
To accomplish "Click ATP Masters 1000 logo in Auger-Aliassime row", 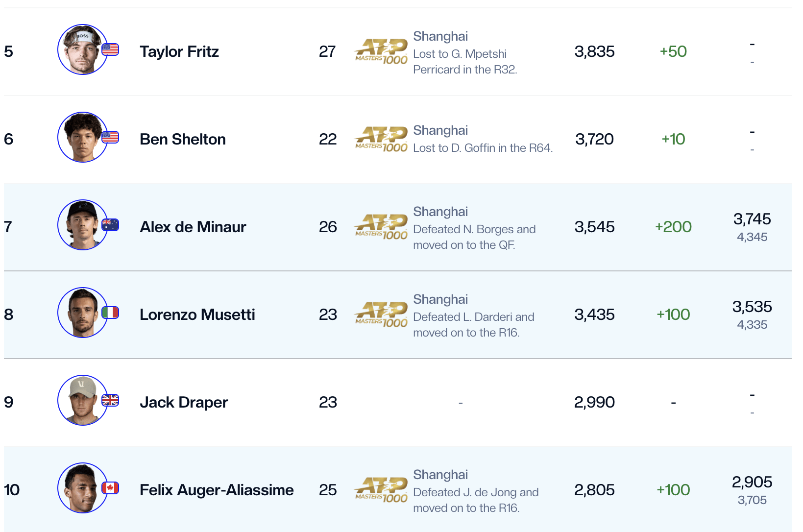I will 381,490.
